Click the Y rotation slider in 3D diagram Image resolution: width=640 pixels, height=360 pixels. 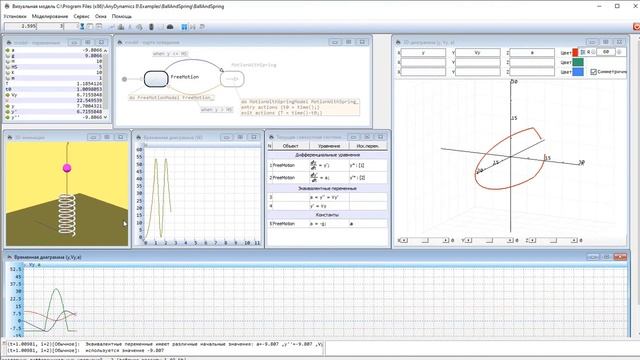tap(490, 240)
